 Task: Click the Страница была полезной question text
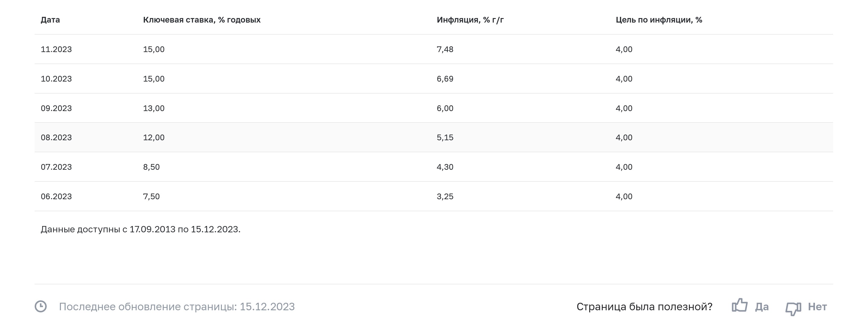(644, 307)
